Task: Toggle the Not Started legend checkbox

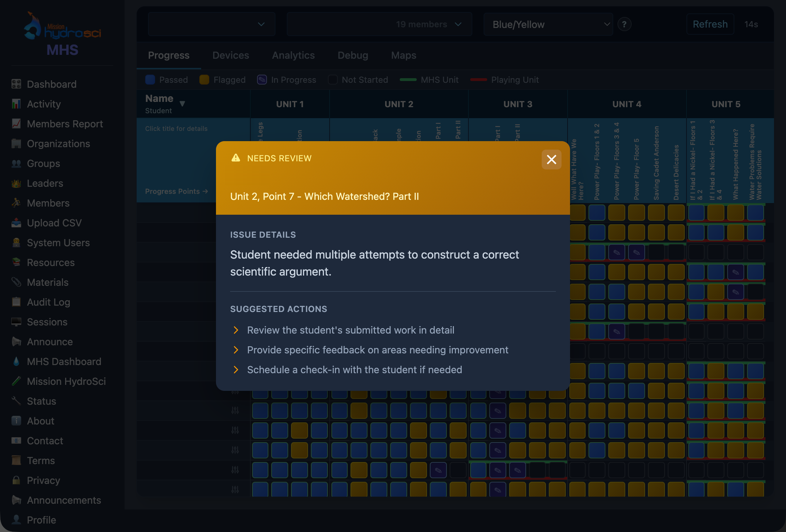Action: tap(332, 80)
